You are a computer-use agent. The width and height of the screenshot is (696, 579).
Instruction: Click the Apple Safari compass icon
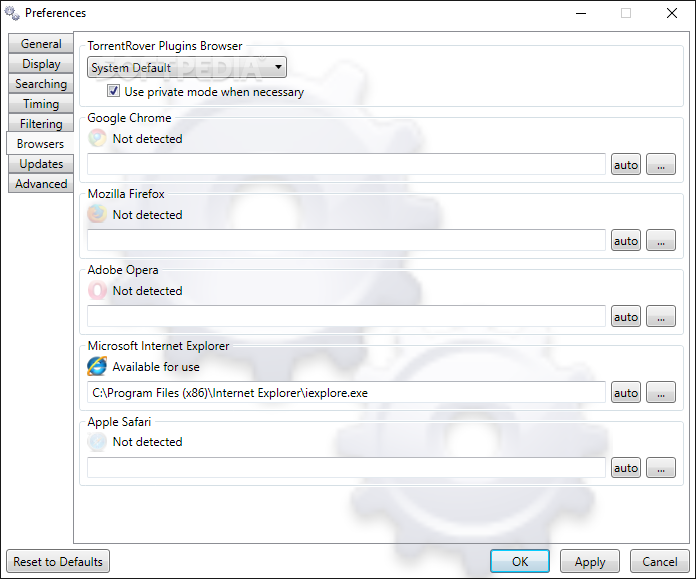point(97,442)
